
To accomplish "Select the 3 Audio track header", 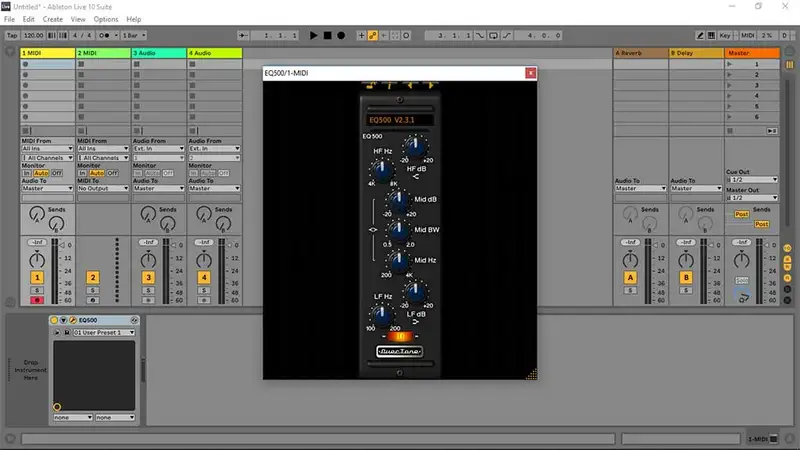I will pos(159,53).
